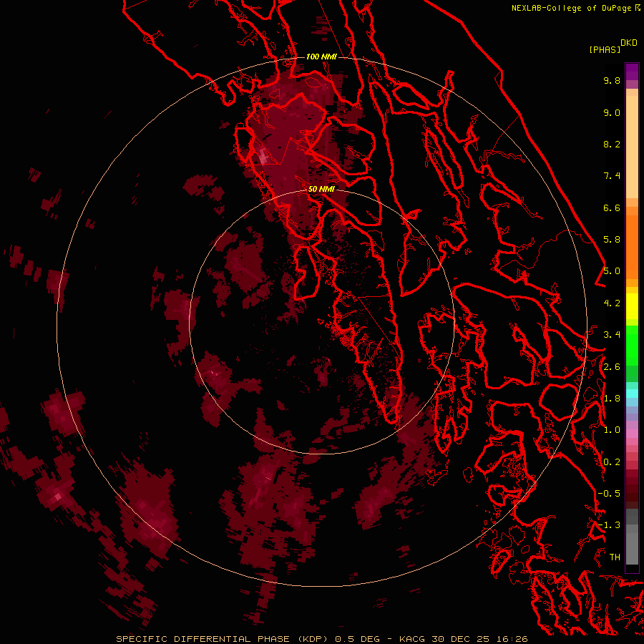Click the DKD label above the color scale
The image size is (644, 644).
point(629,43)
